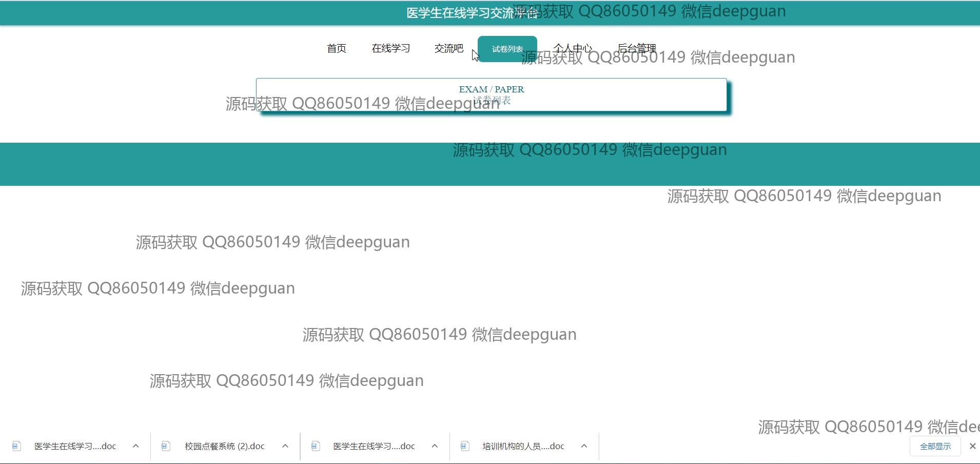This screenshot has width=980, height=464.
Task: Expand the chevron of the leftmost 医学生在线学习 download
Action: (x=135, y=446)
